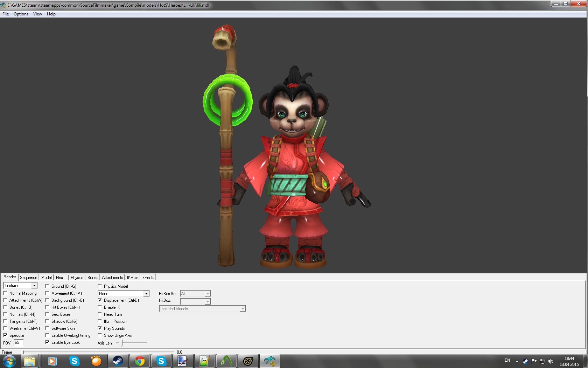Image resolution: width=588 pixels, height=368 pixels.
Task: Open the HitBox dropdown
Action: (x=208, y=301)
